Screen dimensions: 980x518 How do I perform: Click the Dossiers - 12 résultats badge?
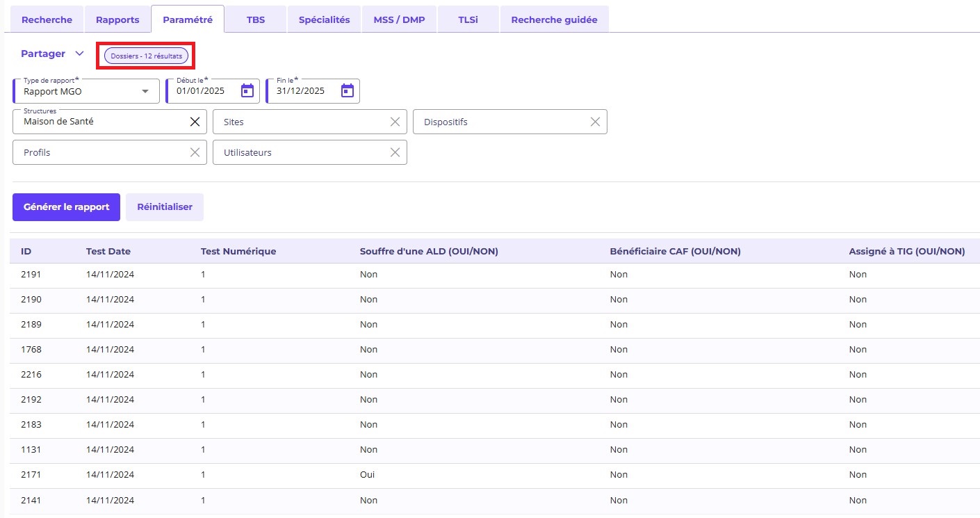[146, 56]
